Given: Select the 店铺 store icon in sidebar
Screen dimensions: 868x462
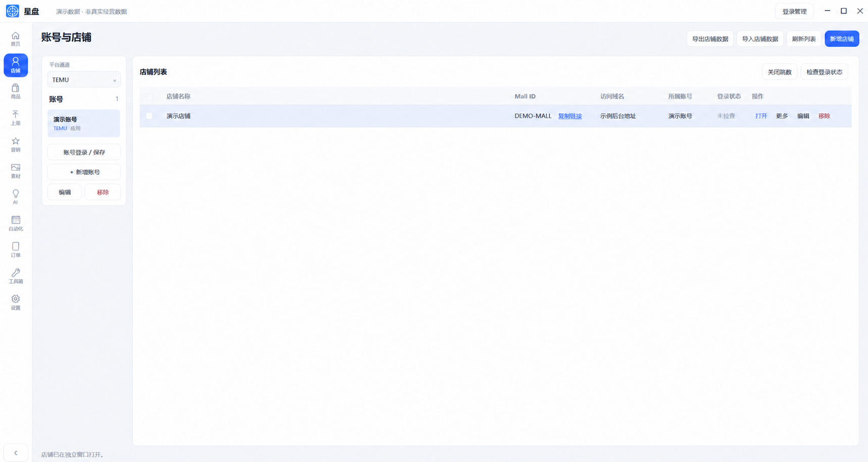Looking at the screenshot, I should coord(16,65).
